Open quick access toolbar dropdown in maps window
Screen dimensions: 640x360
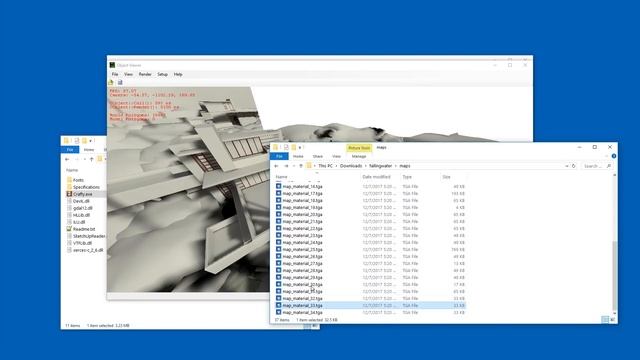(300, 147)
